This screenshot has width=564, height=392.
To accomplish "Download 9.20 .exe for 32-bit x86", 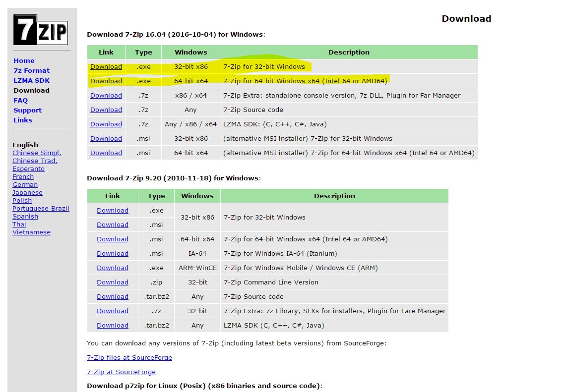I will [x=113, y=211].
